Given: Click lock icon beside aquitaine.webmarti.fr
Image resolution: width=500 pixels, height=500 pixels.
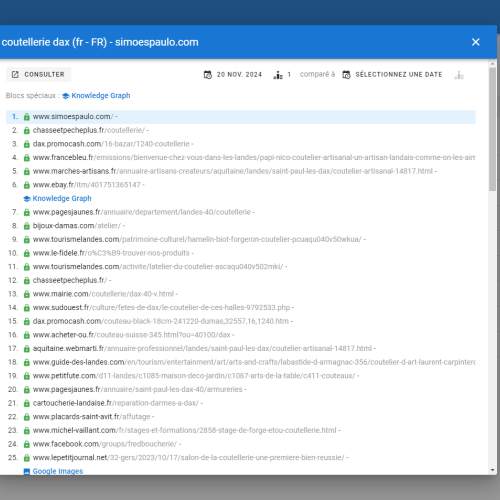Looking at the screenshot, I should [27, 349].
